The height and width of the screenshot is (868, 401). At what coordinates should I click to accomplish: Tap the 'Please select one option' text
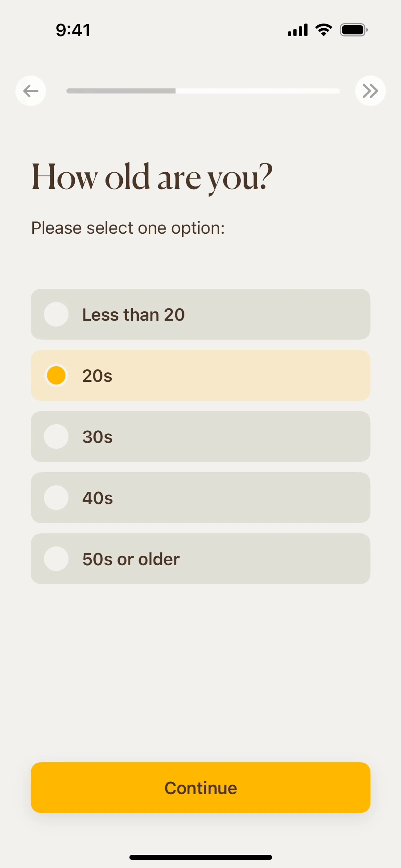128,228
